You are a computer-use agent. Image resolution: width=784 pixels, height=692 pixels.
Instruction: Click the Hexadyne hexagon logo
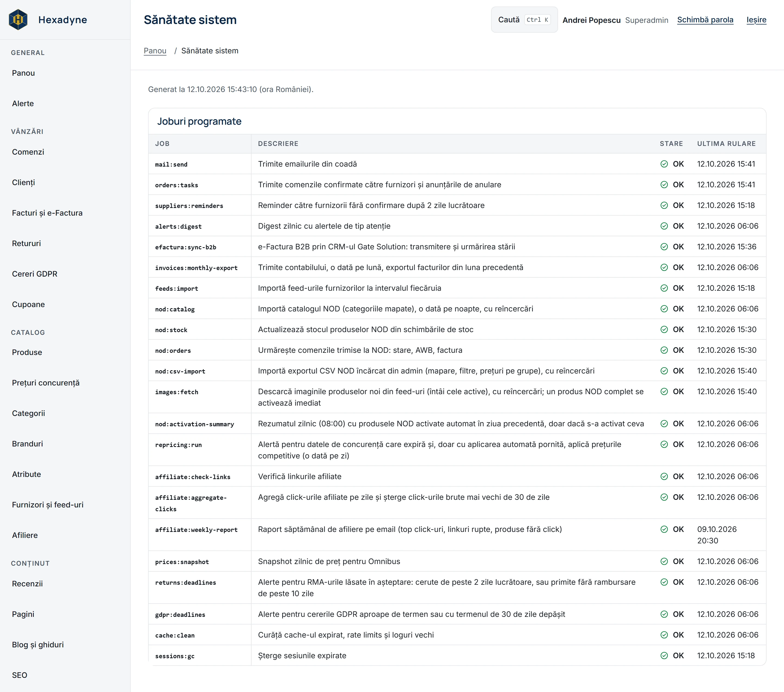tap(18, 20)
